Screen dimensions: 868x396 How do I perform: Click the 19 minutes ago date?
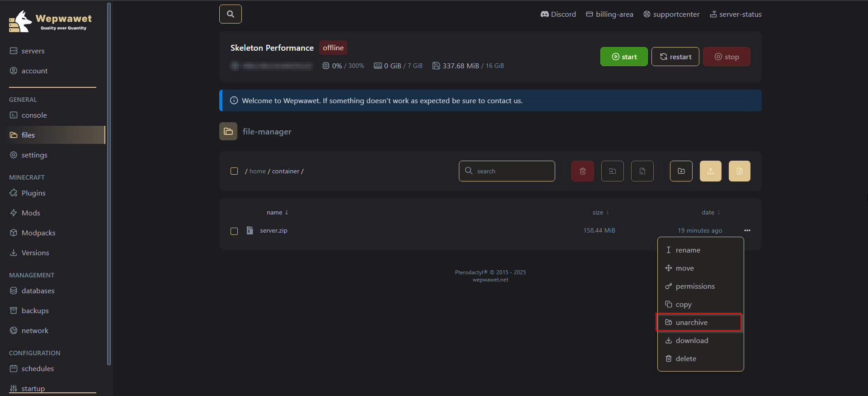(700, 230)
